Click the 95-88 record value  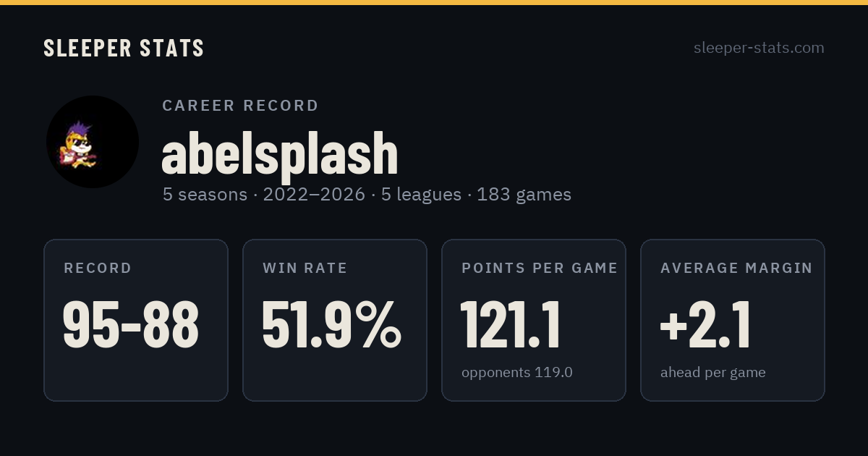click(131, 325)
